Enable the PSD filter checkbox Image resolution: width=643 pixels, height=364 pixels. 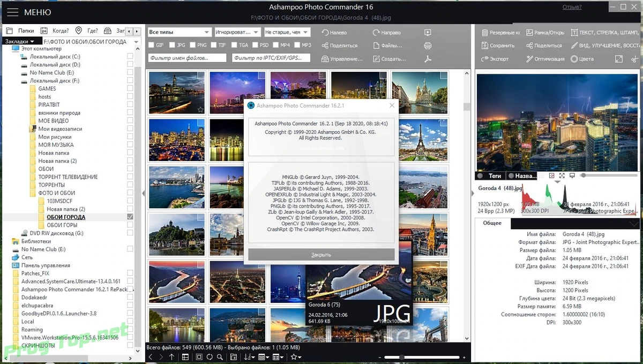[x=256, y=45]
